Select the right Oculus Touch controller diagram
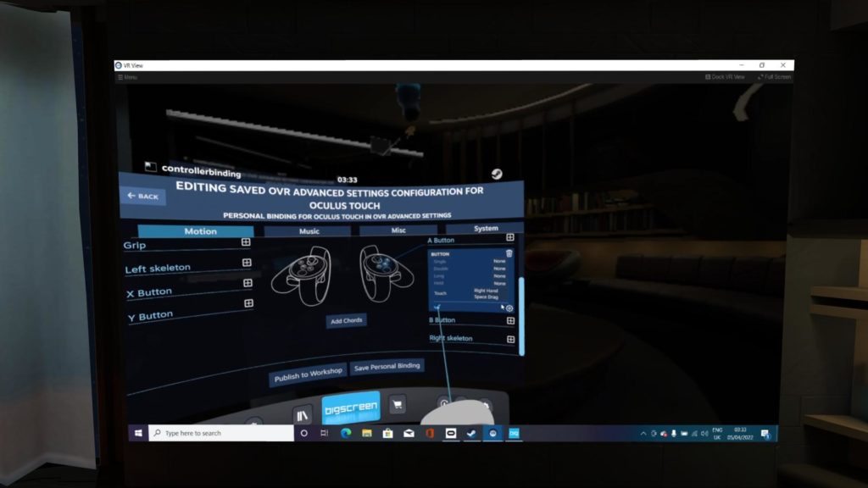This screenshot has width=868, height=488. point(387,274)
